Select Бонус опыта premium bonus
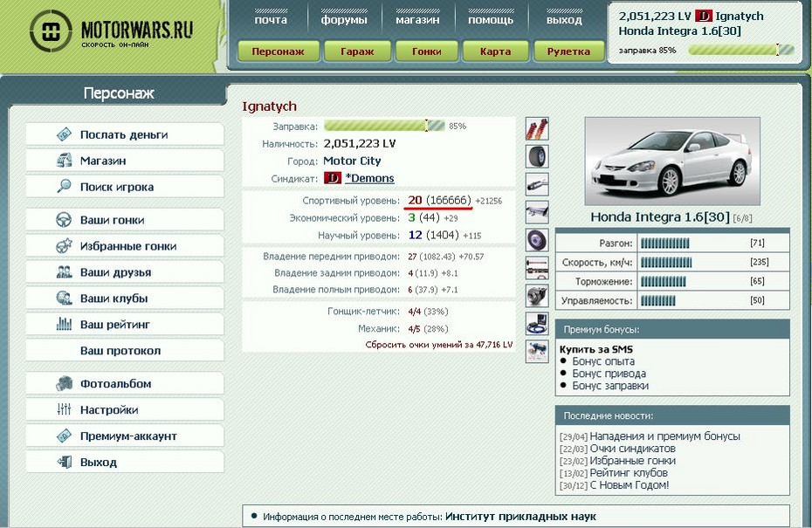 (x=603, y=361)
